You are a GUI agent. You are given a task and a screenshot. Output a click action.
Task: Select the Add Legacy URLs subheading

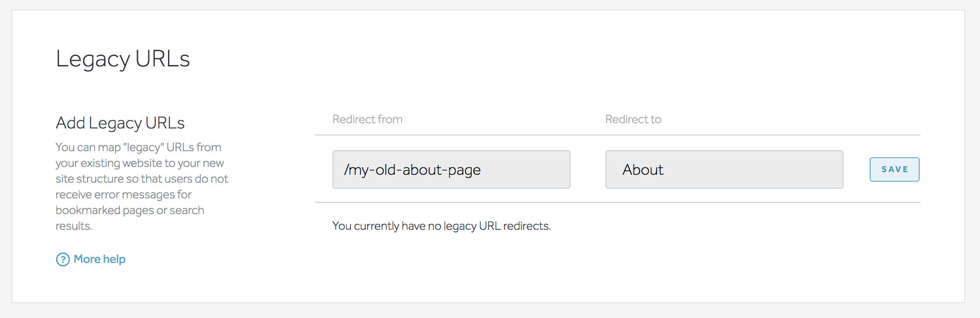tap(120, 123)
